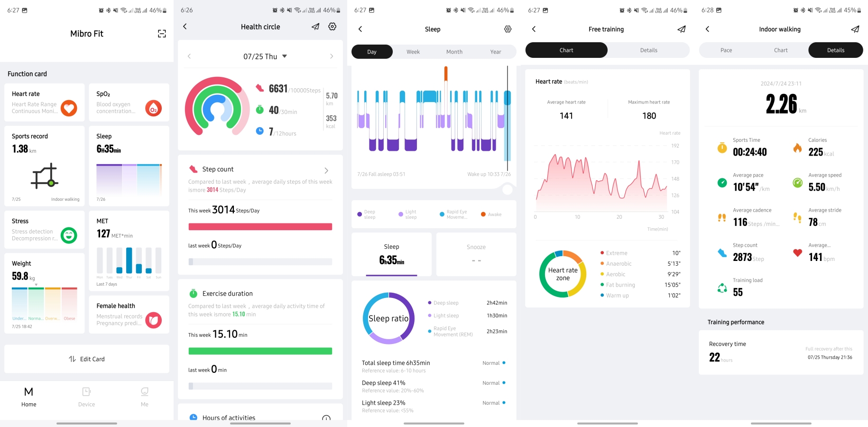Select Chart tab in Free training
868x427 pixels.
(566, 50)
